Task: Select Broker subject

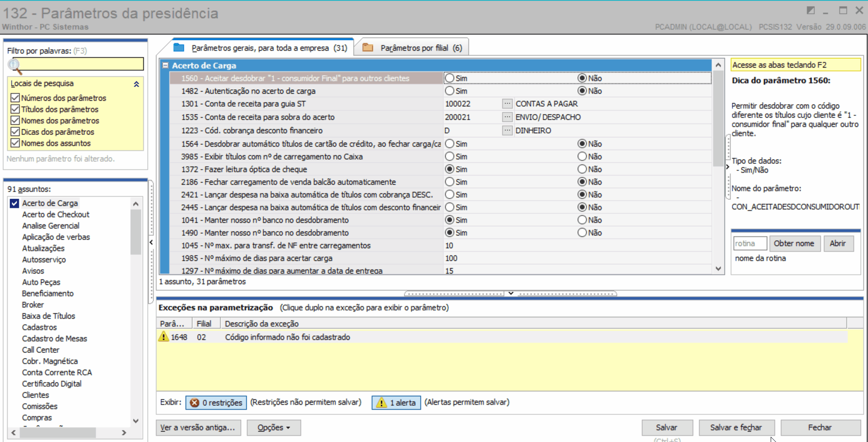Action: coord(33,305)
